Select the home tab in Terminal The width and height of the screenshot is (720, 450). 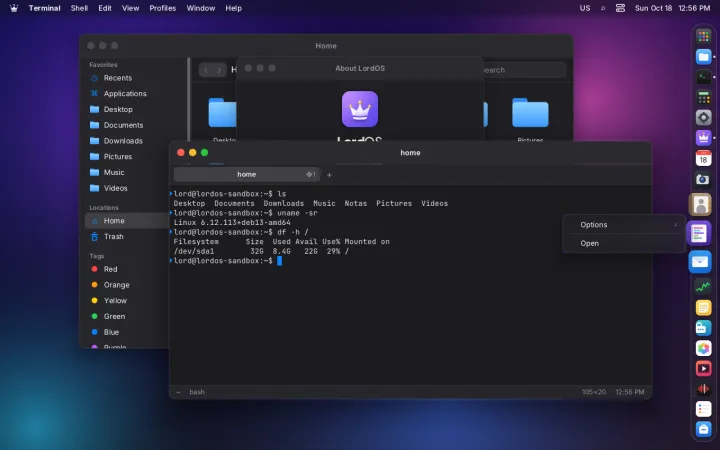point(247,174)
